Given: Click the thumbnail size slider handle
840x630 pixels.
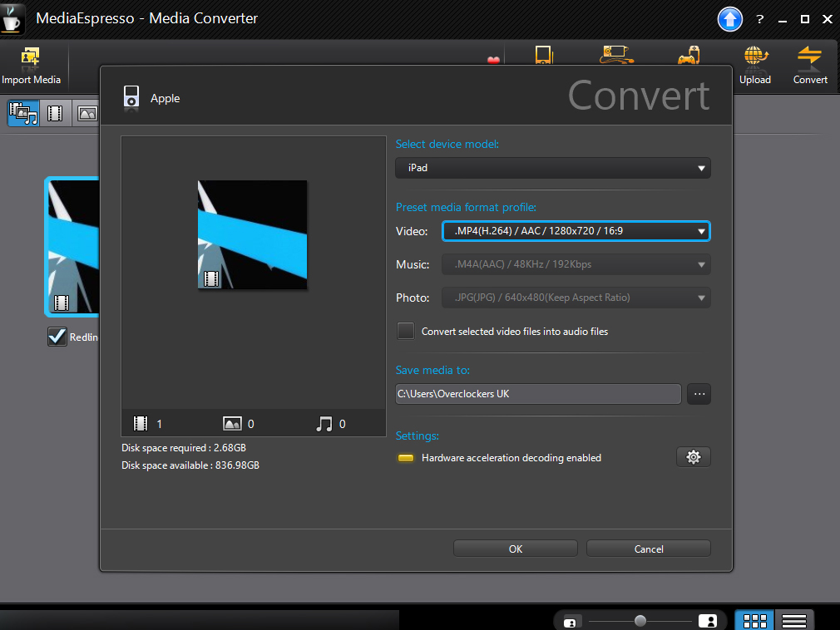Looking at the screenshot, I should pyautogui.click(x=640, y=621).
